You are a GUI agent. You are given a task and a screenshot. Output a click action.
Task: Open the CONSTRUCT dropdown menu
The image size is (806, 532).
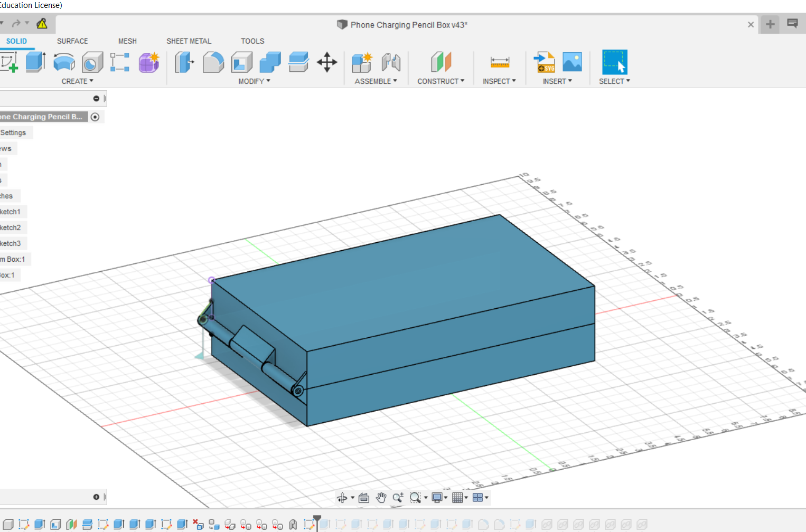point(441,81)
